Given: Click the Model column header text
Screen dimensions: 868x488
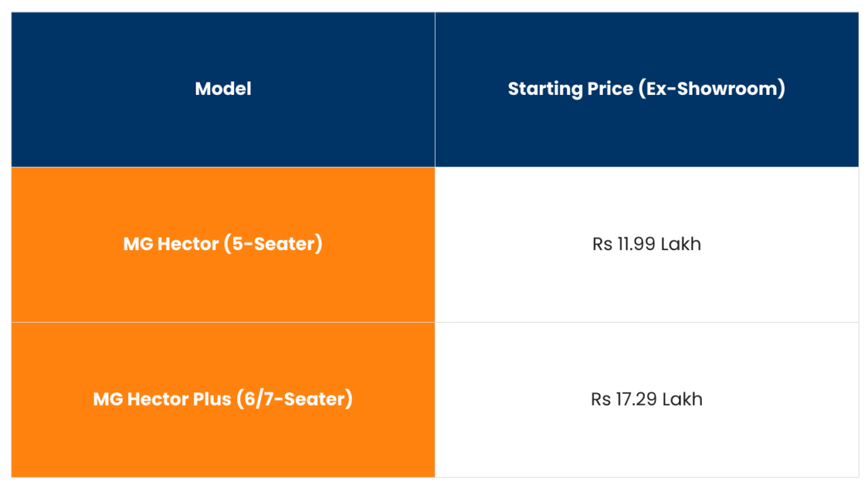Looking at the screenshot, I should [x=223, y=89].
